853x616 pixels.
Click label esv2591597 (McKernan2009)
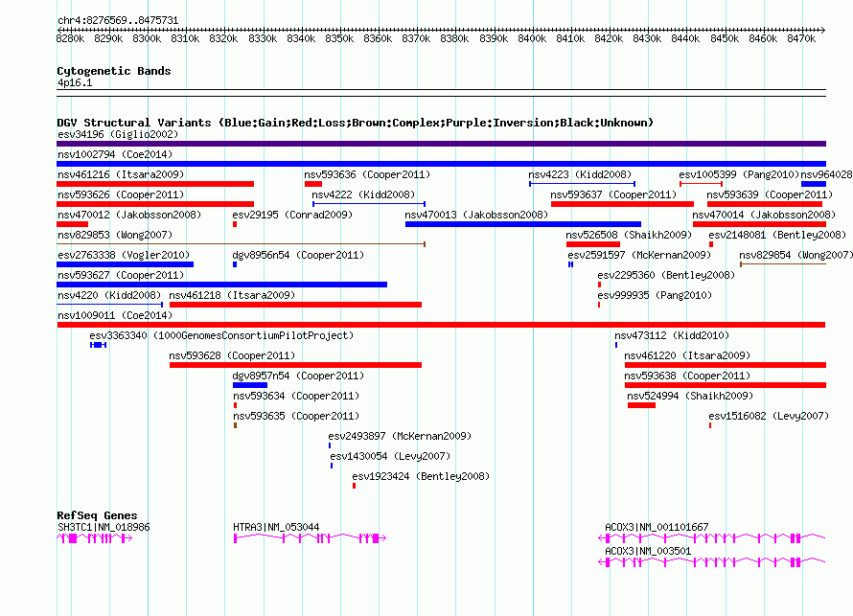tap(639, 255)
